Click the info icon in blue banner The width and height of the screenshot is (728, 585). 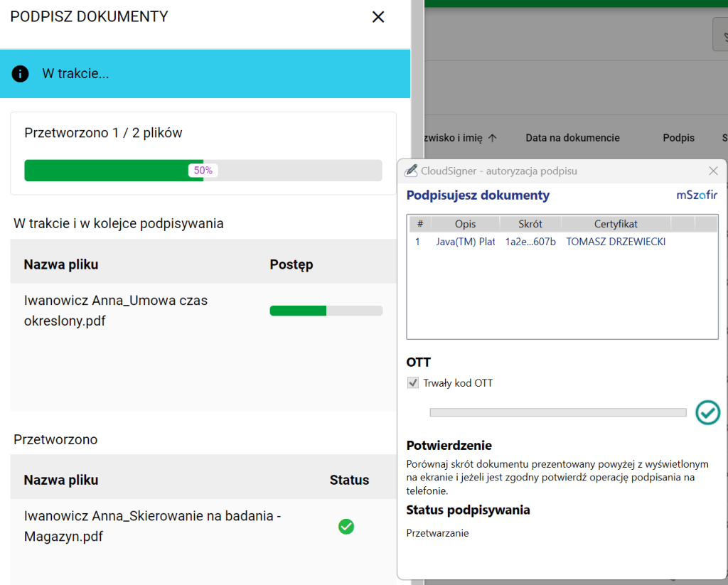(21, 73)
